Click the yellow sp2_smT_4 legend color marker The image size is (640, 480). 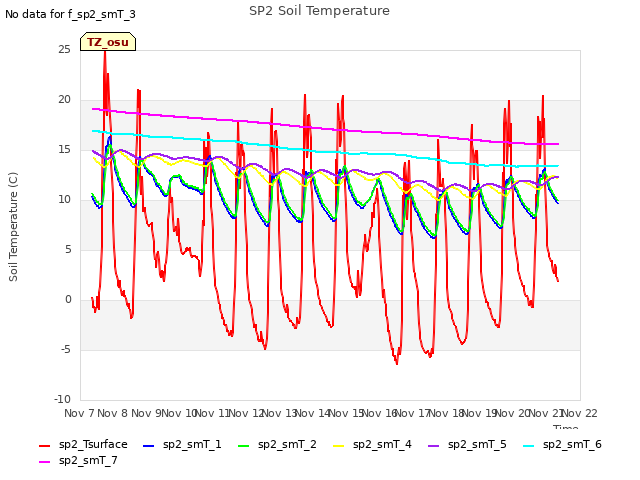[338, 446]
